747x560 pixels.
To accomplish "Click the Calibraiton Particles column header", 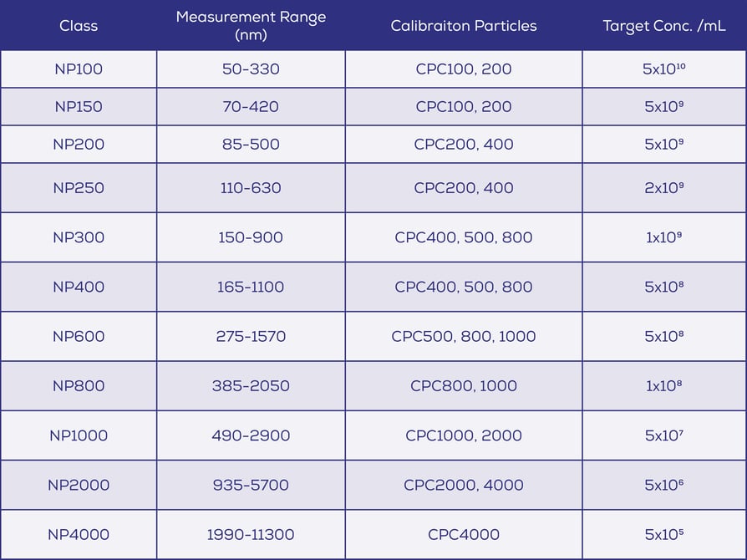I will click(x=463, y=25).
